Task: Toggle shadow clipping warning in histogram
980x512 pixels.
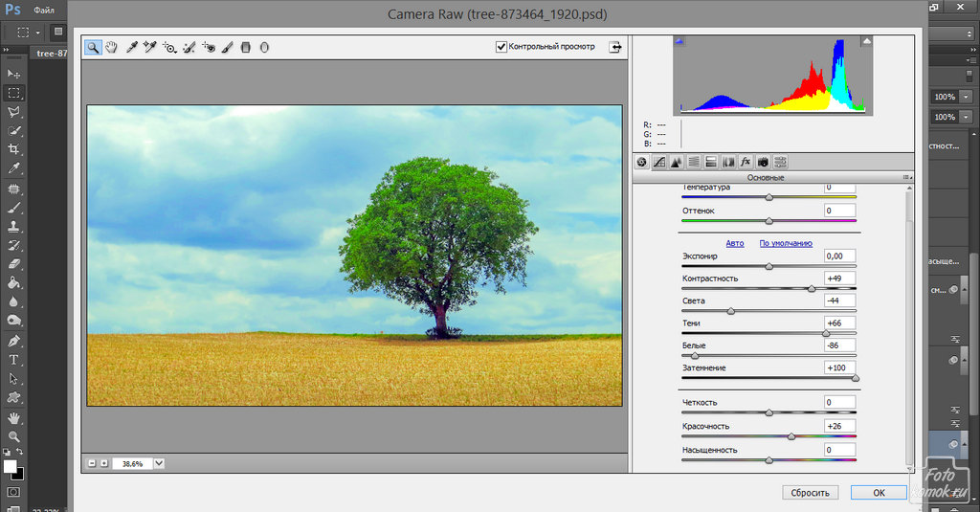Action: pos(679,41)
